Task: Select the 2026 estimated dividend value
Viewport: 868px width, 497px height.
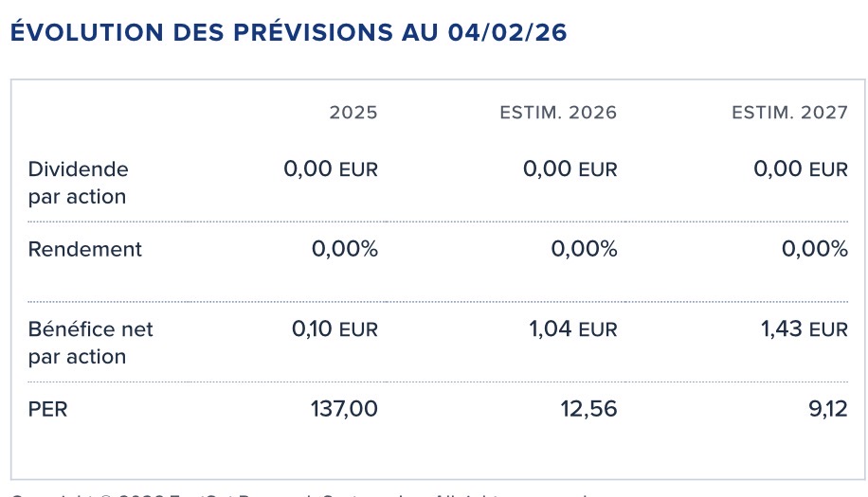Action: tap(570, 169)
